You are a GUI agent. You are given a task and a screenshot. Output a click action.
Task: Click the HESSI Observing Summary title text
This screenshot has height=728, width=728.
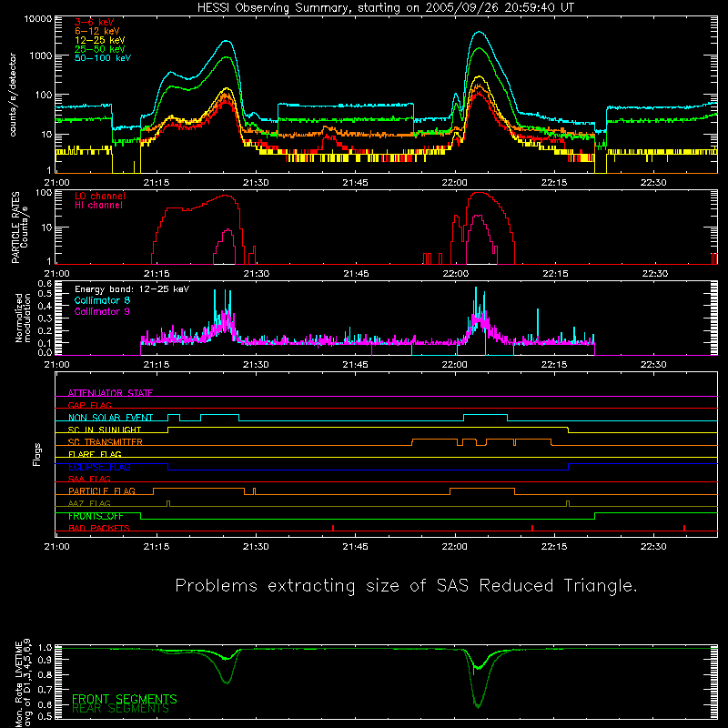pos(386,8)
